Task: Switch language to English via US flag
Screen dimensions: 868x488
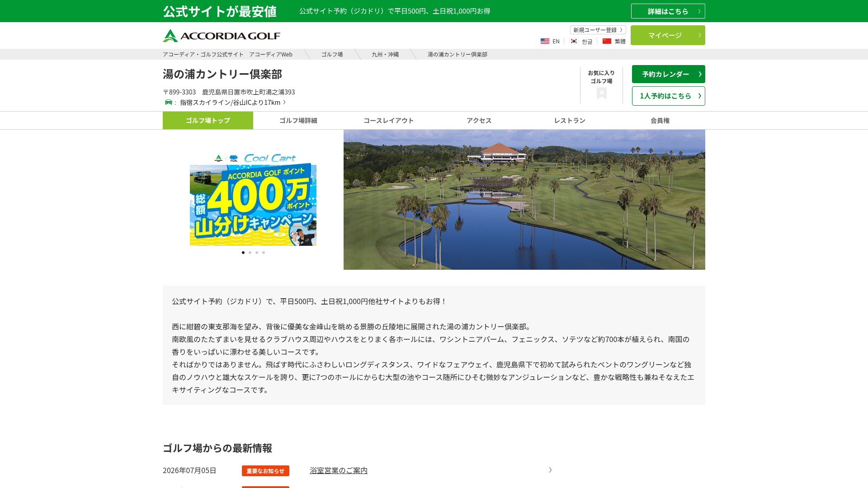Action: pyautogui.click(x=545, y=41)
